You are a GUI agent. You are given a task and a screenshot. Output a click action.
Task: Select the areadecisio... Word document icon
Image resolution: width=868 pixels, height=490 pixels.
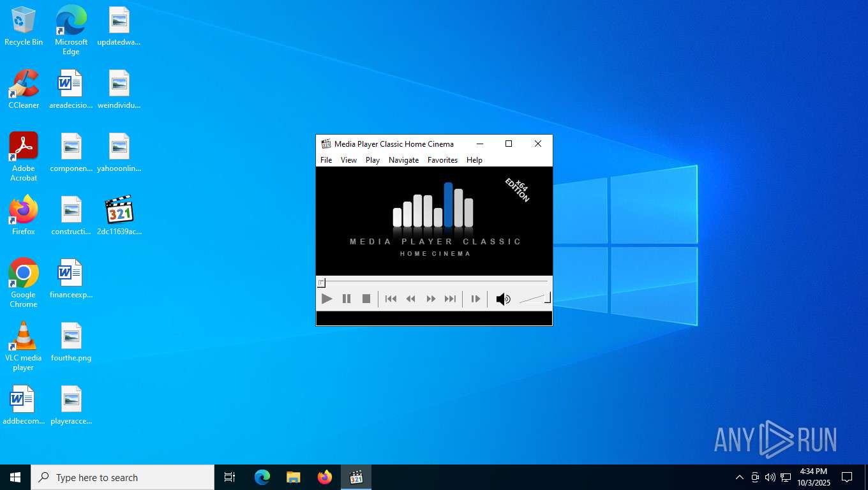click(71, 89)
